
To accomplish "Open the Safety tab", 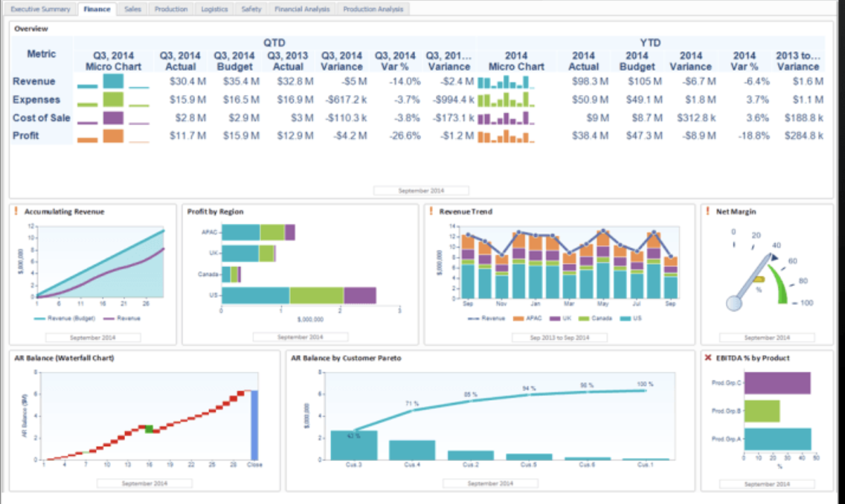I will 251,9.
